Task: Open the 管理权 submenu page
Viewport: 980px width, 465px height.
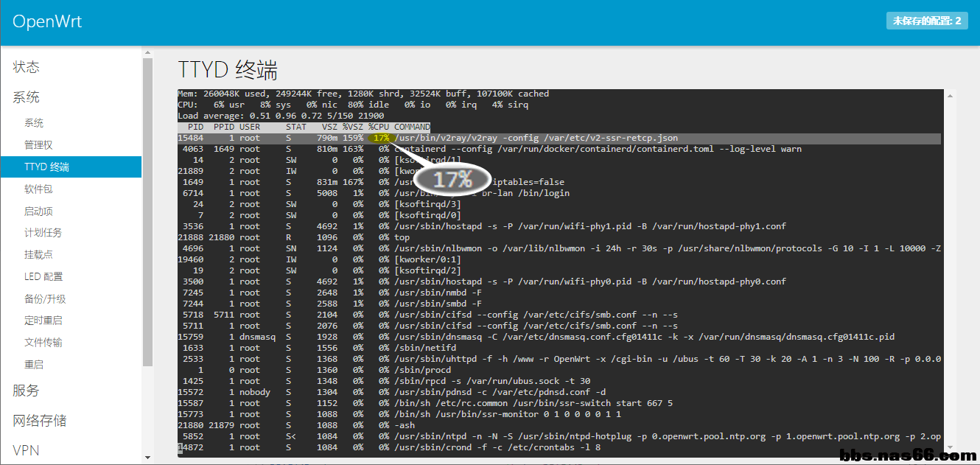Action: pyautogui.click(x=38, y=145)
